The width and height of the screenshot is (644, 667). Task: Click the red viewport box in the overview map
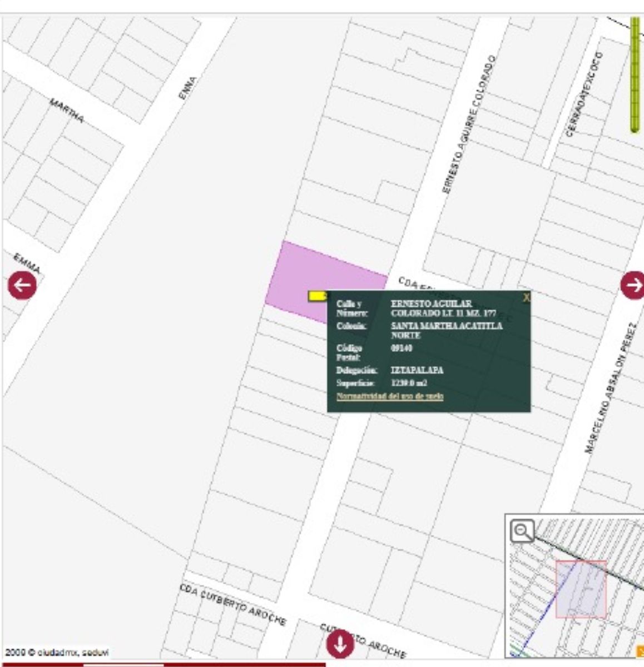(x=581, y=589)
